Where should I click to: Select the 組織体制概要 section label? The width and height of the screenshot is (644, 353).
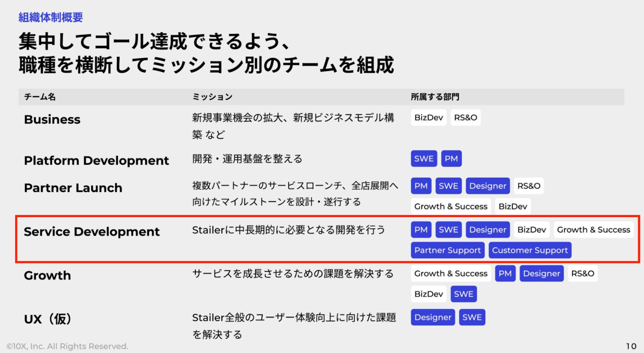coord(50,17)
